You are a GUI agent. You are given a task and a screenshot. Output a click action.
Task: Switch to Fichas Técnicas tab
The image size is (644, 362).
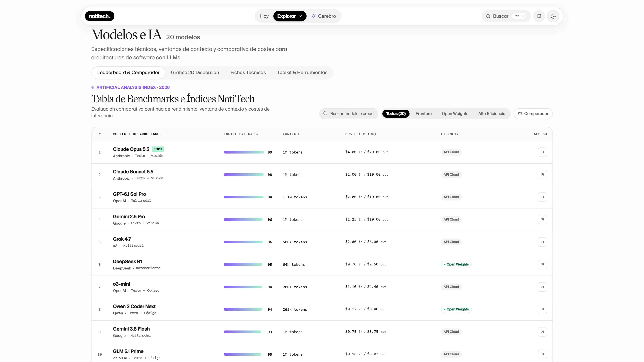coord(248,73)
